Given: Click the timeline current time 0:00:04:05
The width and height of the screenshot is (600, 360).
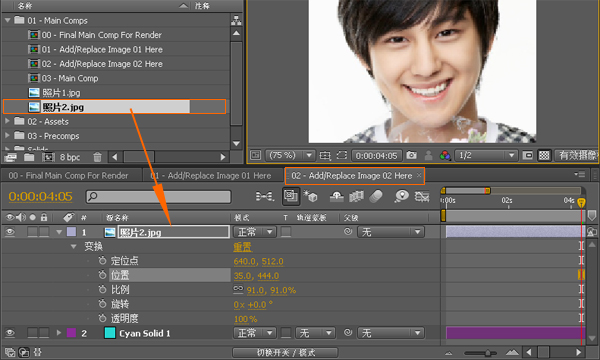Looking at the screenshot, I should pos(41,197).
